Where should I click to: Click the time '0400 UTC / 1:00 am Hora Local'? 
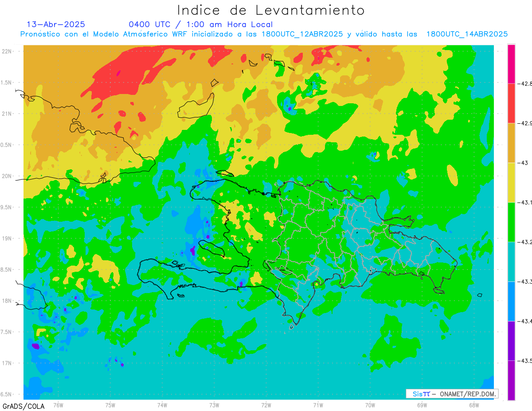(x=200, y=24)
